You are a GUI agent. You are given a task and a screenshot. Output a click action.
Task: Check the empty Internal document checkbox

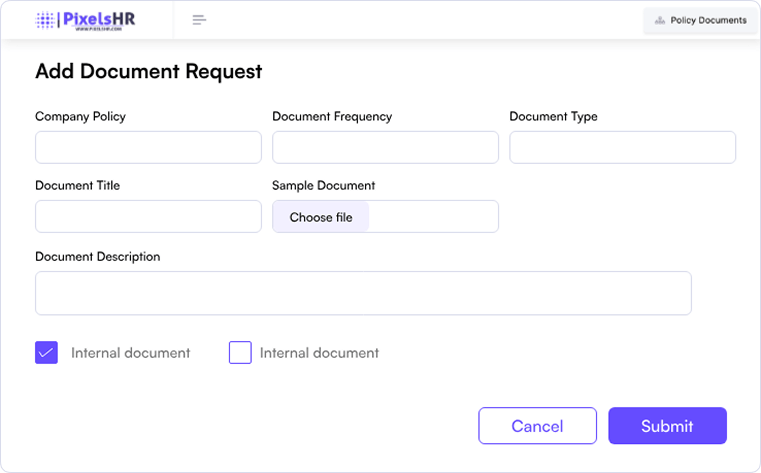tap(240, 352)
